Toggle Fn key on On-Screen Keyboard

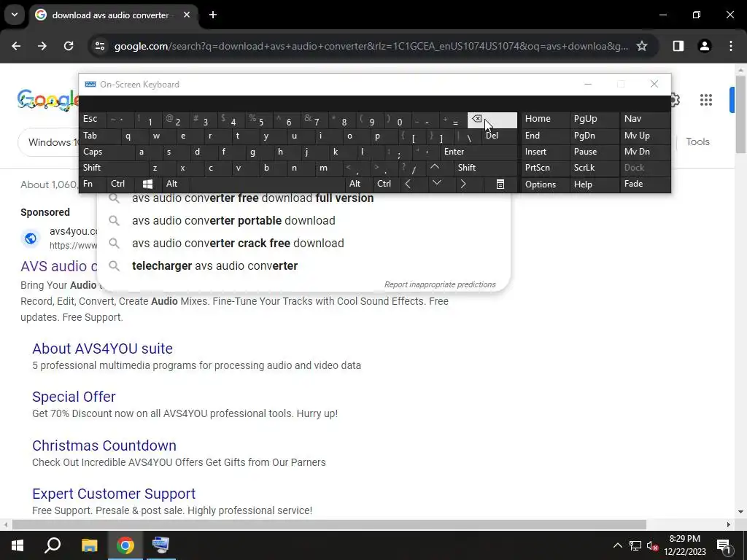[x=93, y=184]
